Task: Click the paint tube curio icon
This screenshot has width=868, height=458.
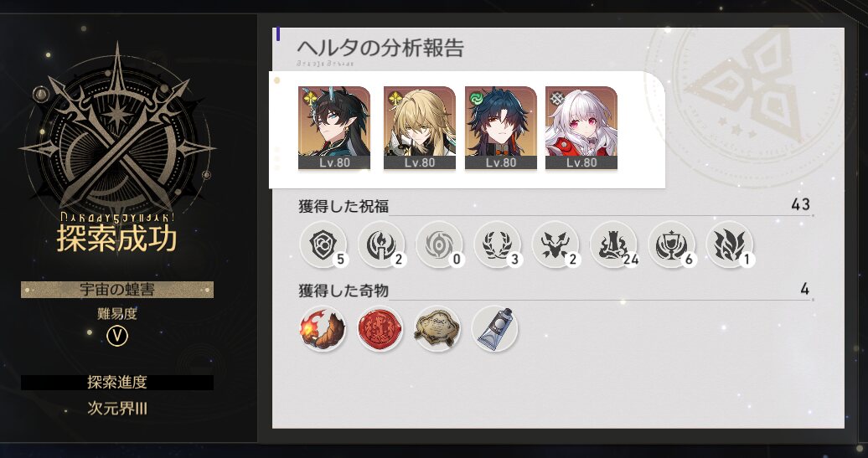Action: click(495, 328)
